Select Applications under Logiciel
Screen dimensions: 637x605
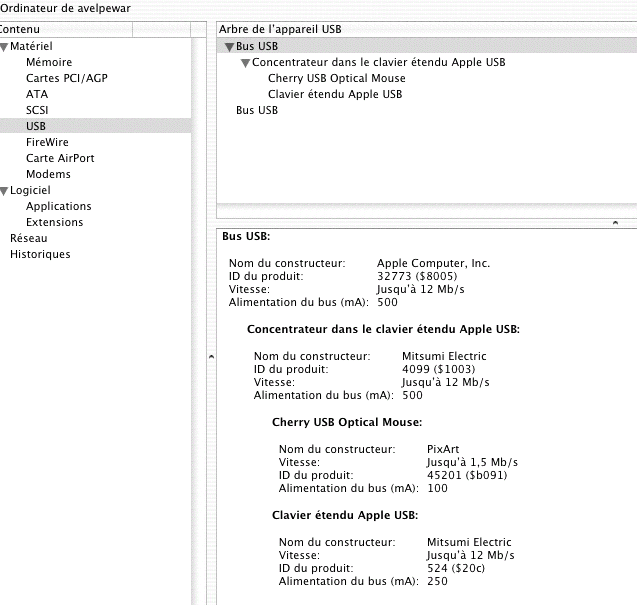(x=58, y=206)
